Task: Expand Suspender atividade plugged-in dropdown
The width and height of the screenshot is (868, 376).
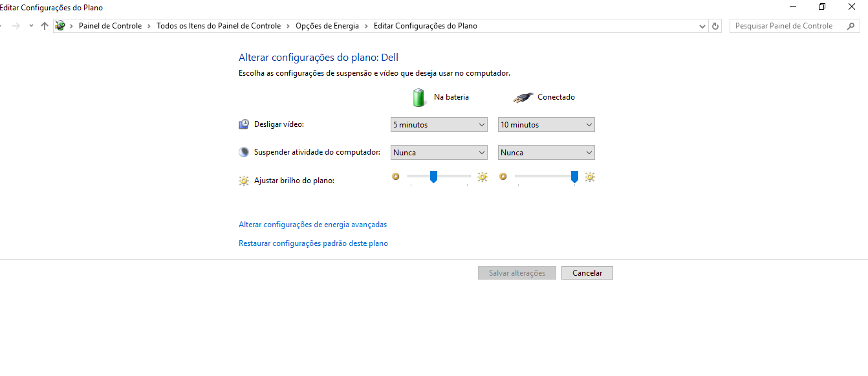Action: point(546,153)
